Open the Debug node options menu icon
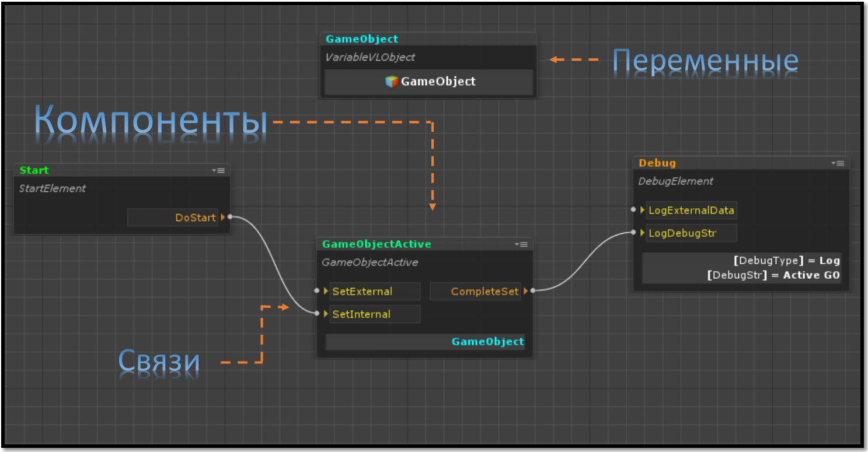Viewport: 868px width, 452px height. point(838,163)
